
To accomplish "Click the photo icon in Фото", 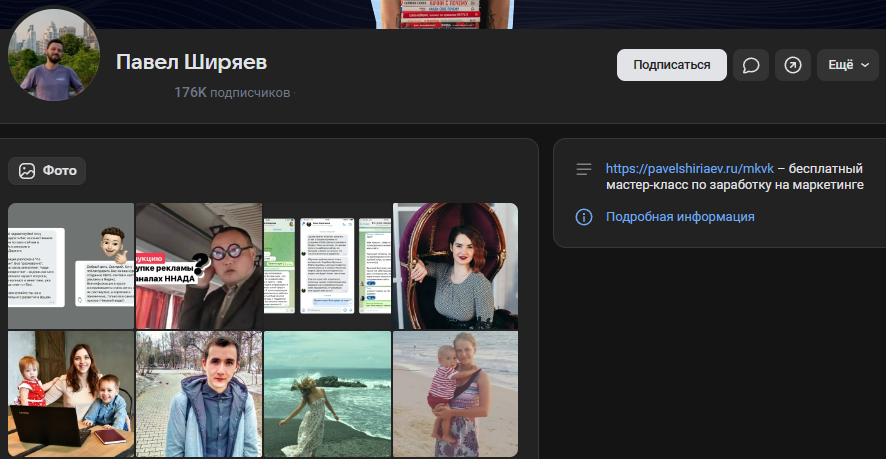I will coord(27,171).
